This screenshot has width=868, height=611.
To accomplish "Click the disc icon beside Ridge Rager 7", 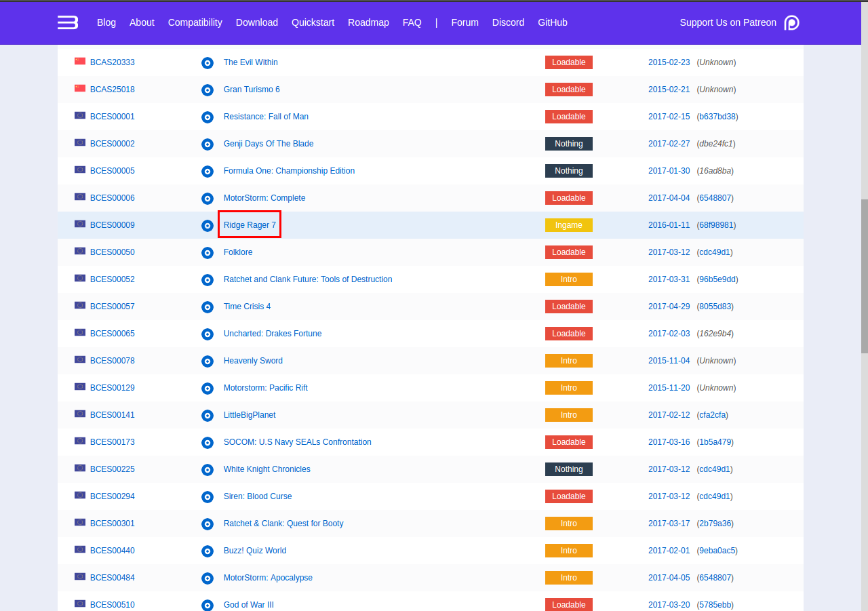I will [208, 226].
